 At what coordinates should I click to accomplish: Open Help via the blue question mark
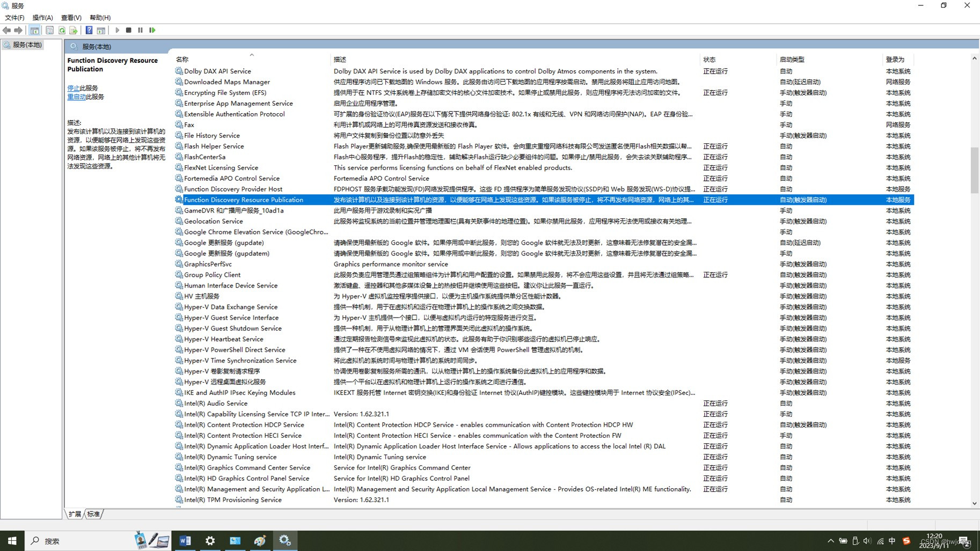(89, 30)
